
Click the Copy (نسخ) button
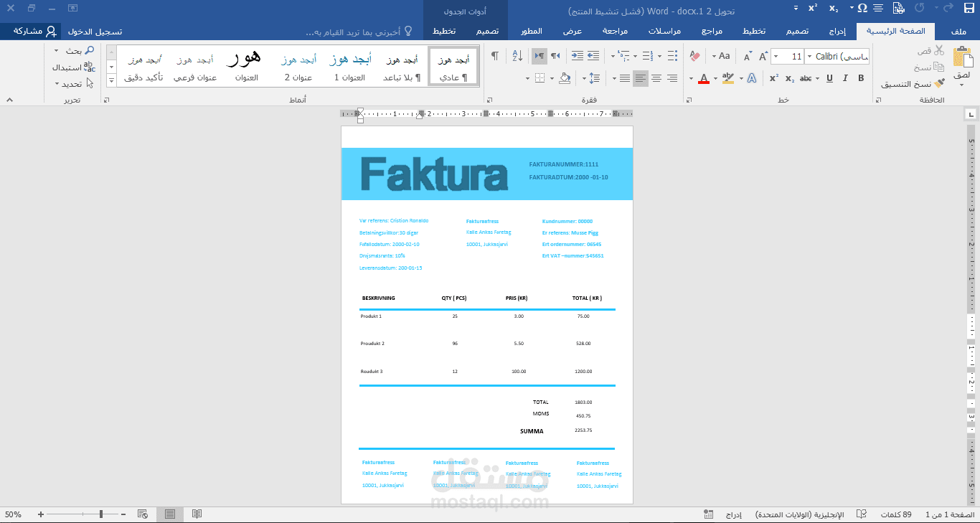[929, 67]
